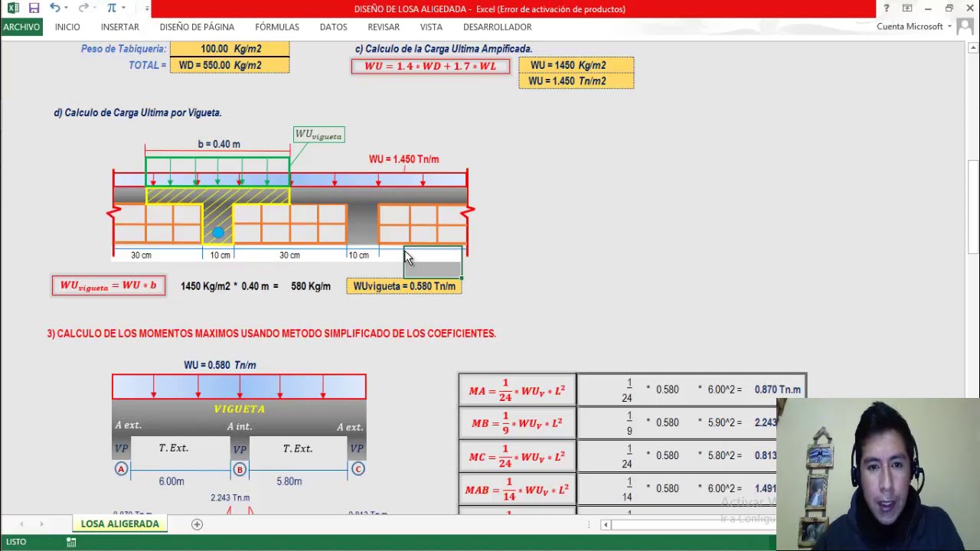
Task: Click the LISTO status indicator
Action: click(x=16, y=542)
